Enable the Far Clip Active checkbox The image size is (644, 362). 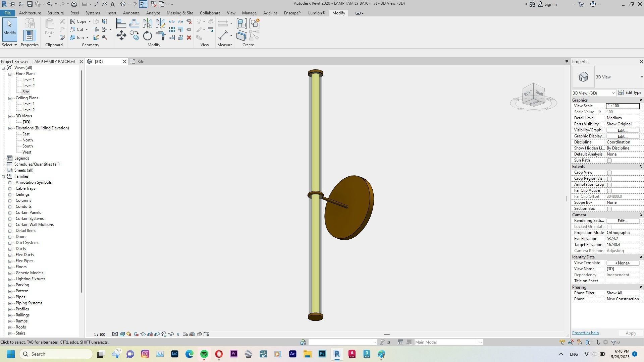tap(609, 191)
